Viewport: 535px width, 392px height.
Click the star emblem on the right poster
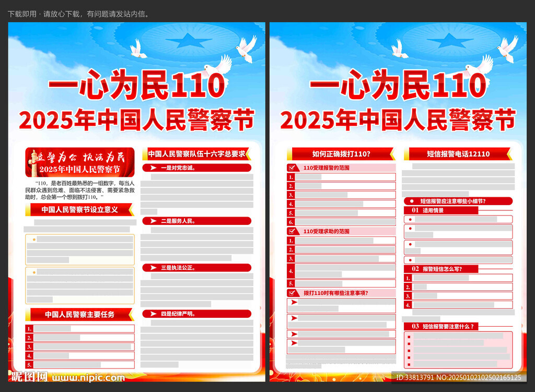click(x=450, y=40)
